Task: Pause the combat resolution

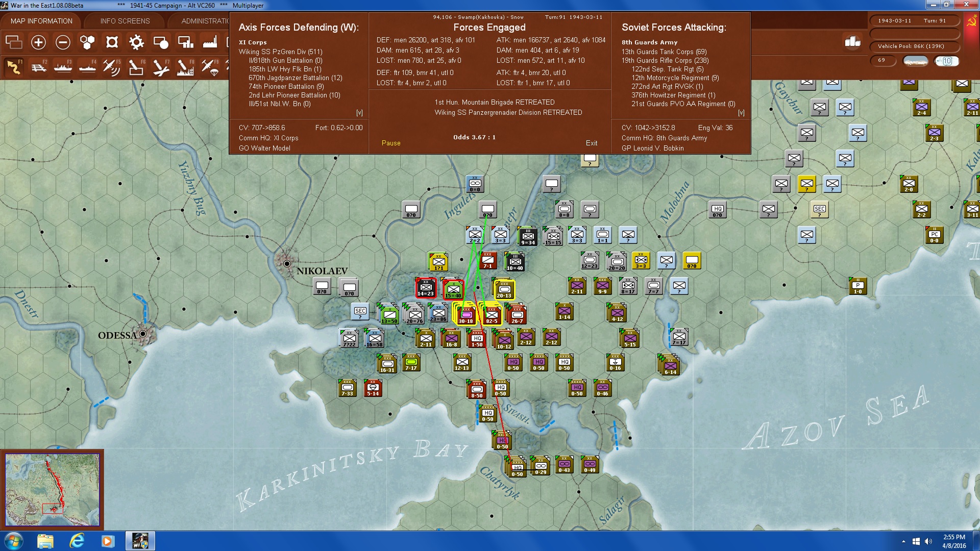Action: pyautogui.click(x=390, y=143)
